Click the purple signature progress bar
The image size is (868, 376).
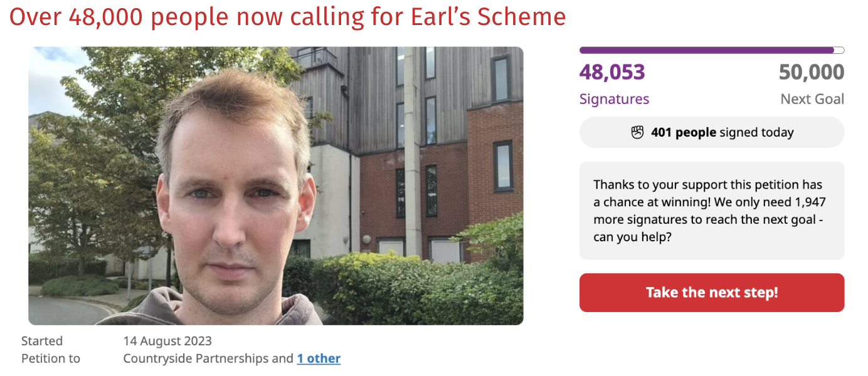[x=706, y=50]
